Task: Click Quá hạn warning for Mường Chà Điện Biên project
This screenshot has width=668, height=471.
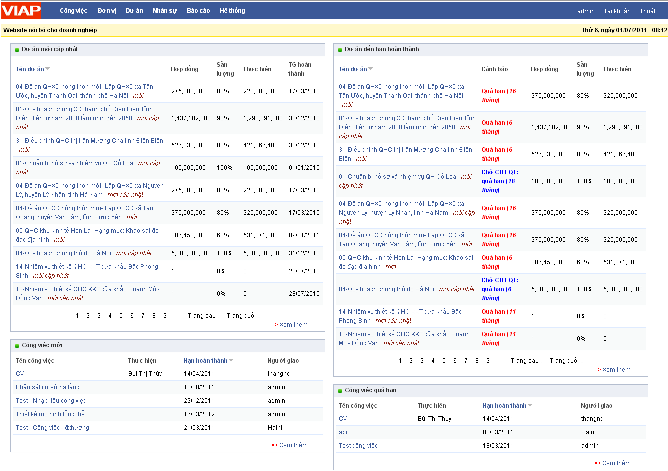Action: point(497,154)
